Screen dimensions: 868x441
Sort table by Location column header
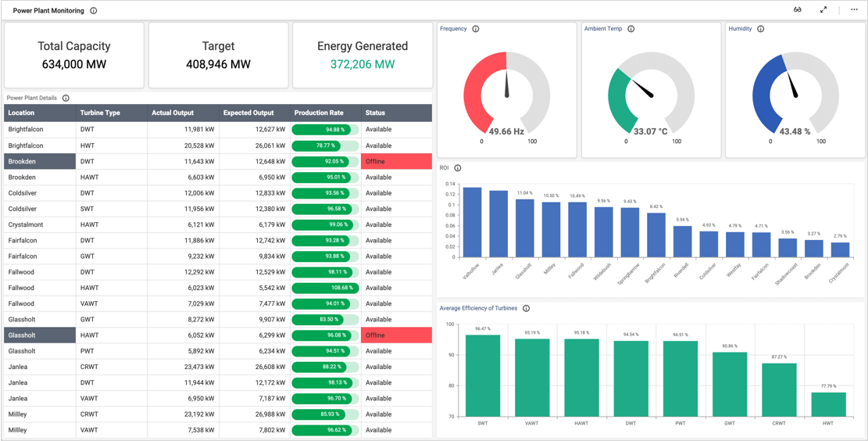(x=40, y=113)
